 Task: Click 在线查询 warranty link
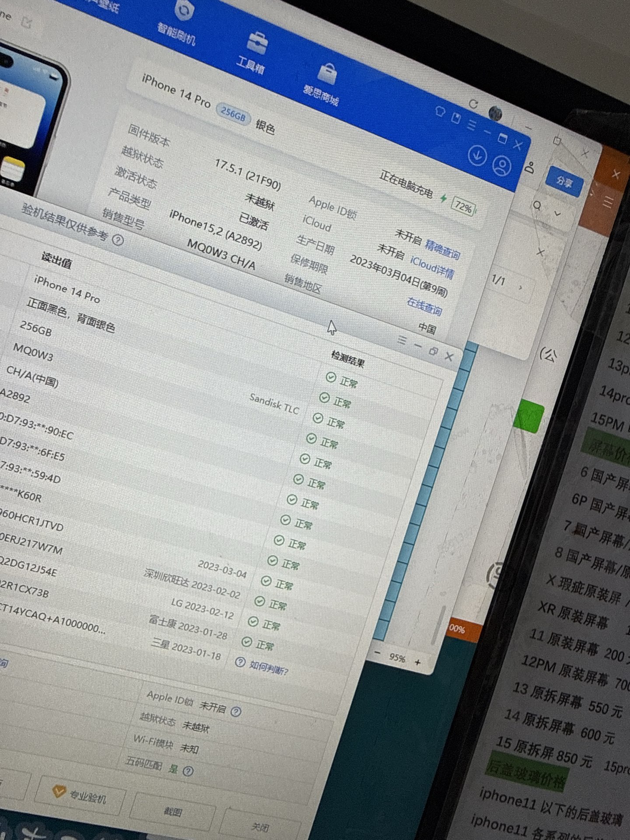tap(424, 306)
